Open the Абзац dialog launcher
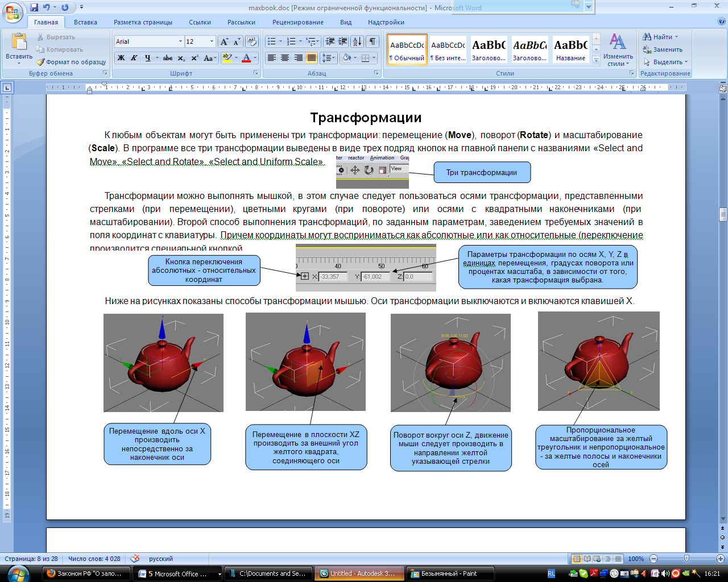Viewport: 728px width, 582px height. (x=377, y=73)
